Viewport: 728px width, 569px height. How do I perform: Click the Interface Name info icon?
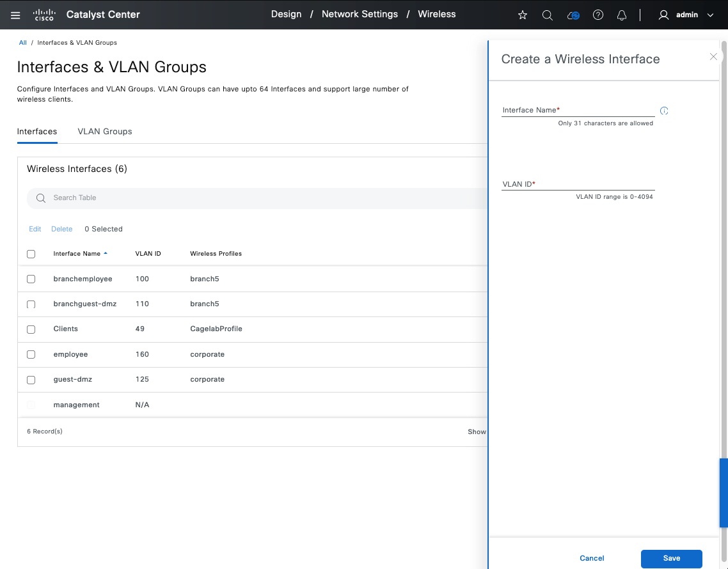pyautogui.click(x=664, y=111)
